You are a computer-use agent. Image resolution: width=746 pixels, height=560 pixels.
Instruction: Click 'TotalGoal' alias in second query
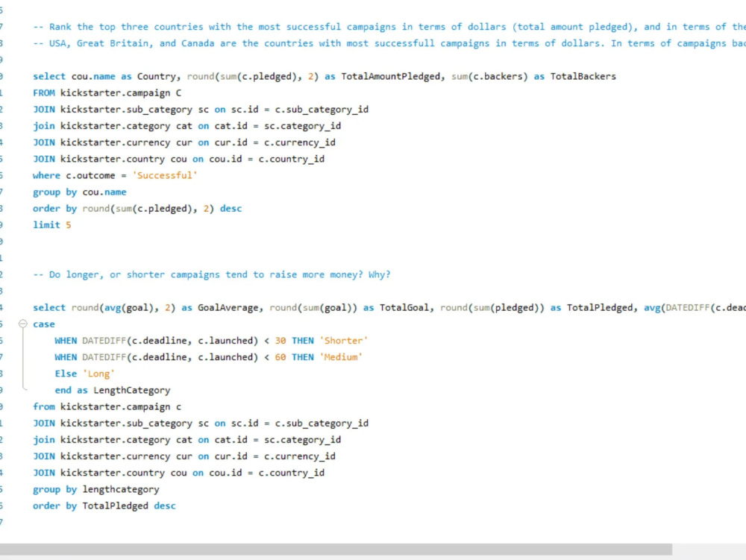404,307
